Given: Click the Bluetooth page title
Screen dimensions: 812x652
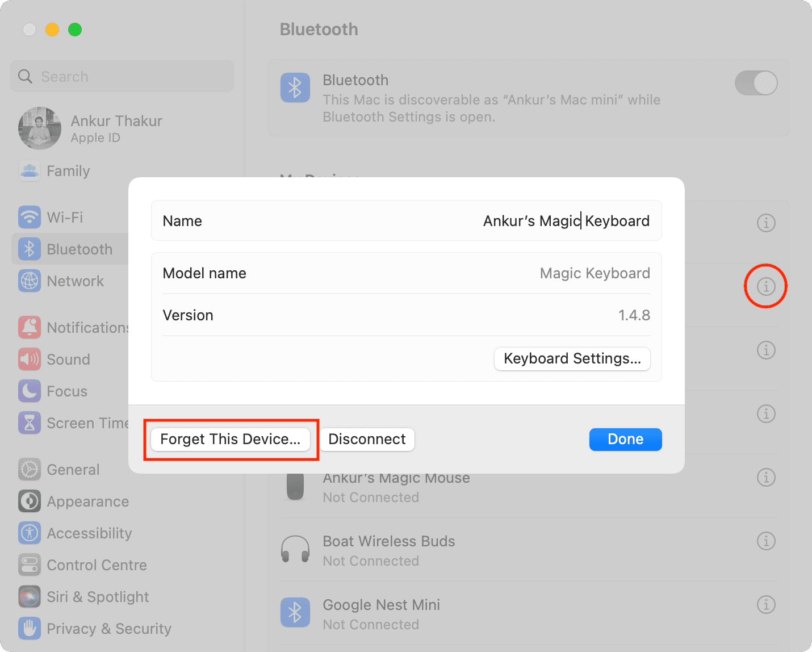Looking at the screenshot, I should [x=319, y=29].
